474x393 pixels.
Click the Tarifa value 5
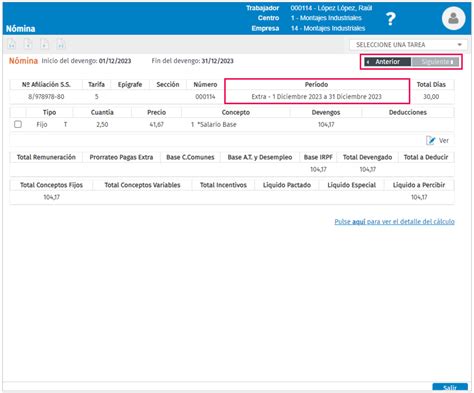(97, 97)
